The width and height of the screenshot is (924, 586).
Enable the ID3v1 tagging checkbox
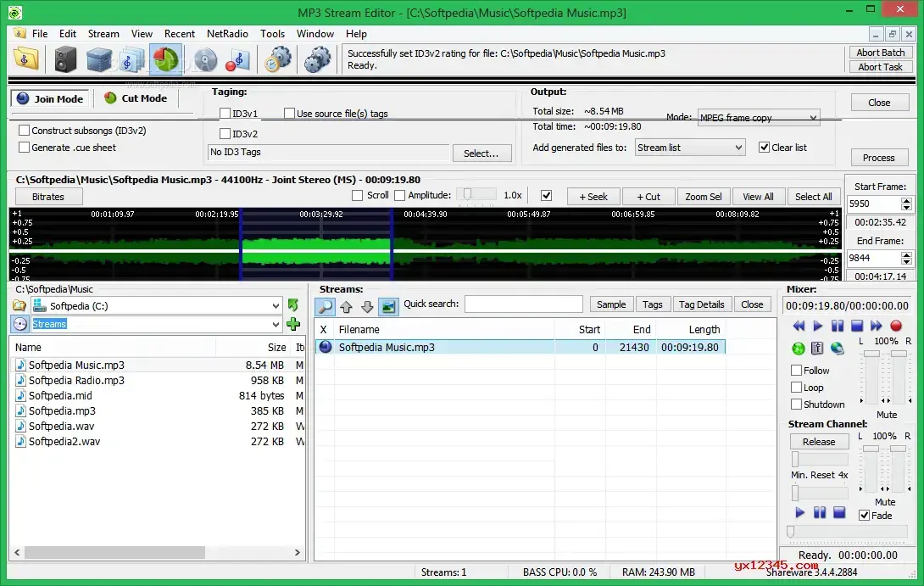coord(225,114)
